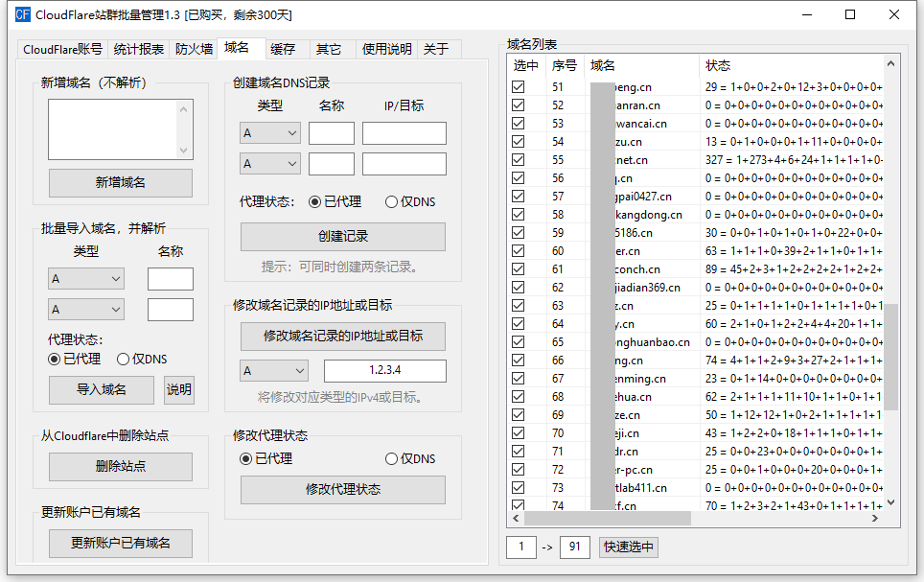This screenshot has height=582, width=924.
Task: Click down arrow in 新增域名 text area scrollbar
Action: [184, 151]
